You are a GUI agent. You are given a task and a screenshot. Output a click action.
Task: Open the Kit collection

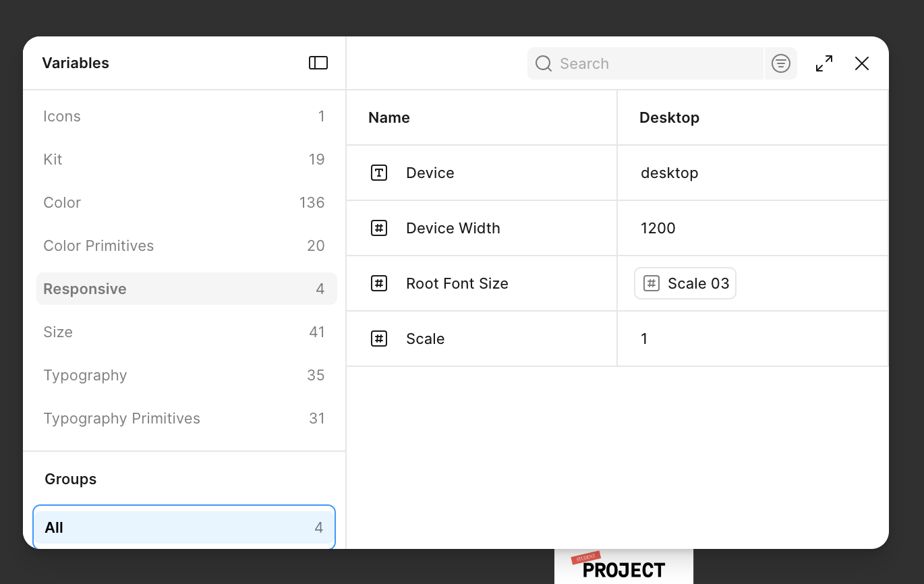tap(187, 159)
